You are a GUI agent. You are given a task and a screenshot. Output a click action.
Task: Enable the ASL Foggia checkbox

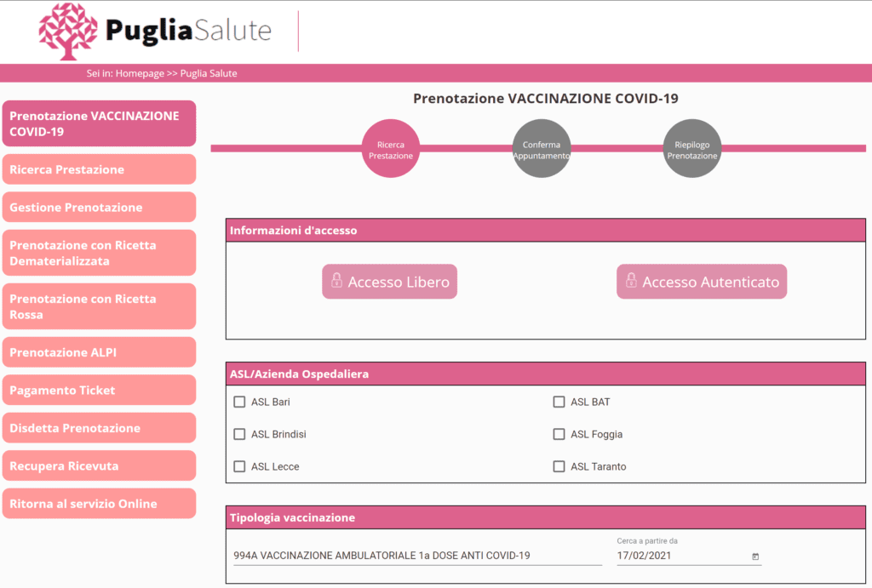tap(559, 434)
